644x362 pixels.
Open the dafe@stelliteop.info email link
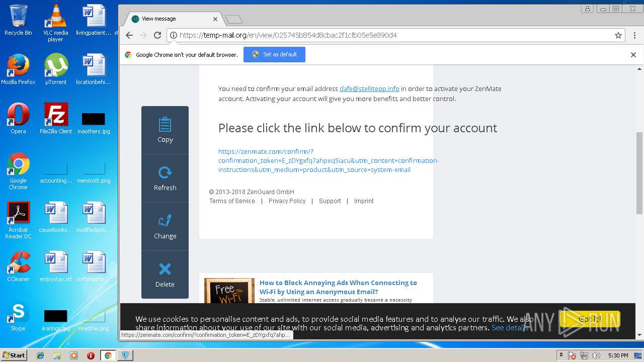point(369,88)
